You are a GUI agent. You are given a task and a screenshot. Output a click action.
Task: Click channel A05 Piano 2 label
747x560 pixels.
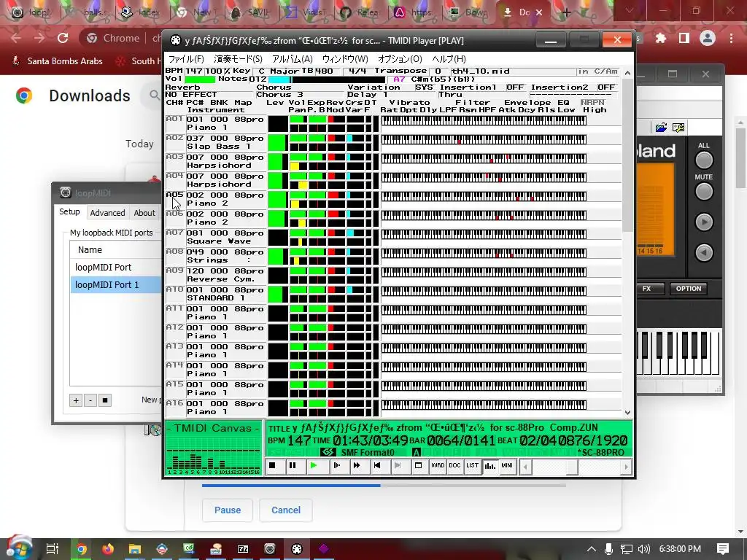click(175, 195)
